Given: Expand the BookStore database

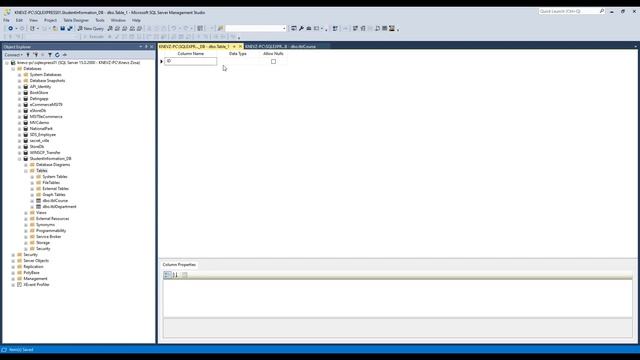Looking at the screenshot, I should coord(20,93).
